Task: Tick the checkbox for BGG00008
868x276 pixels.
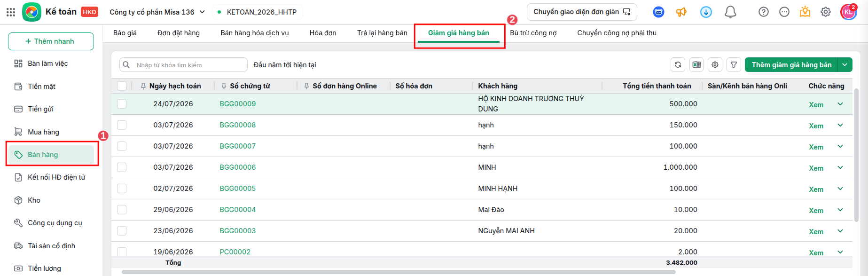Action: (x=122, y=125)
